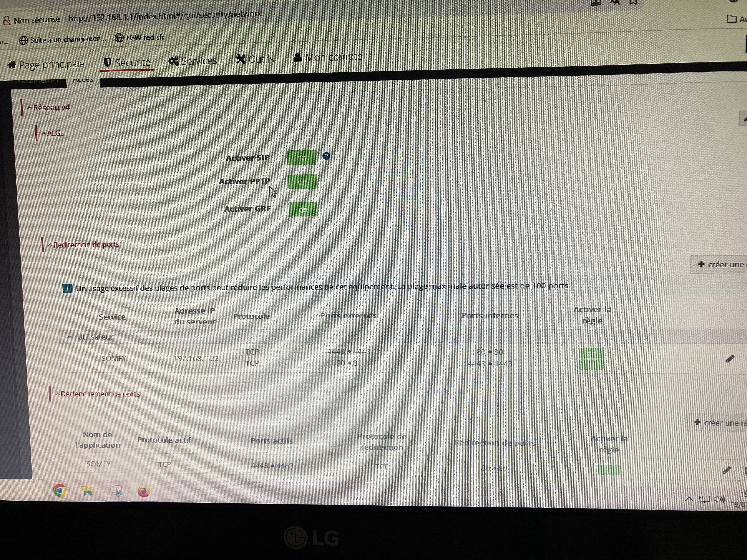Collapse the ALGs section

pos(53,133)
